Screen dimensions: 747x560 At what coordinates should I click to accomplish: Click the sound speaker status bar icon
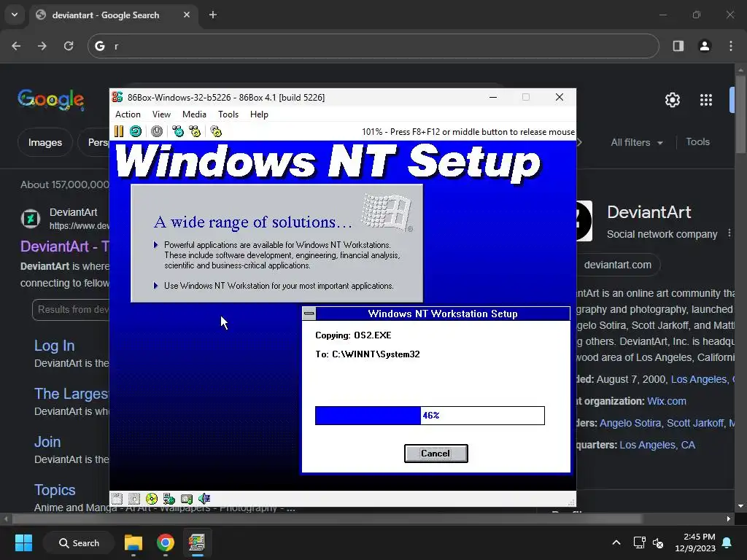tap(204, 499)
